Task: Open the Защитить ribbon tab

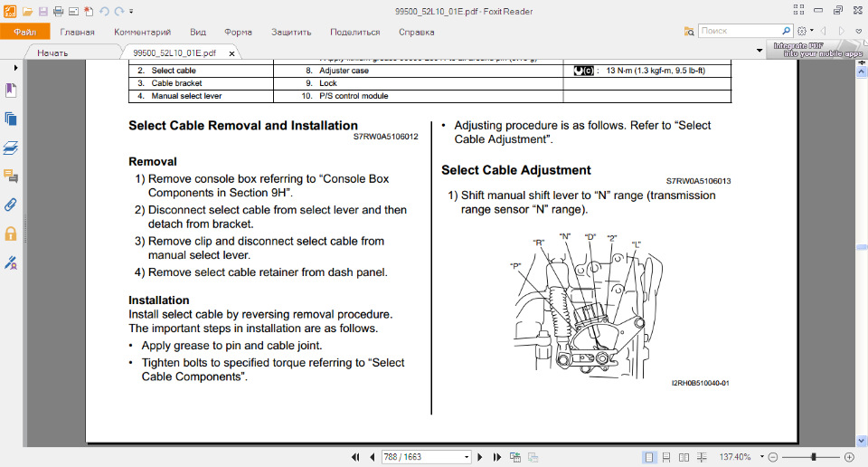Action: pos(291,33)
